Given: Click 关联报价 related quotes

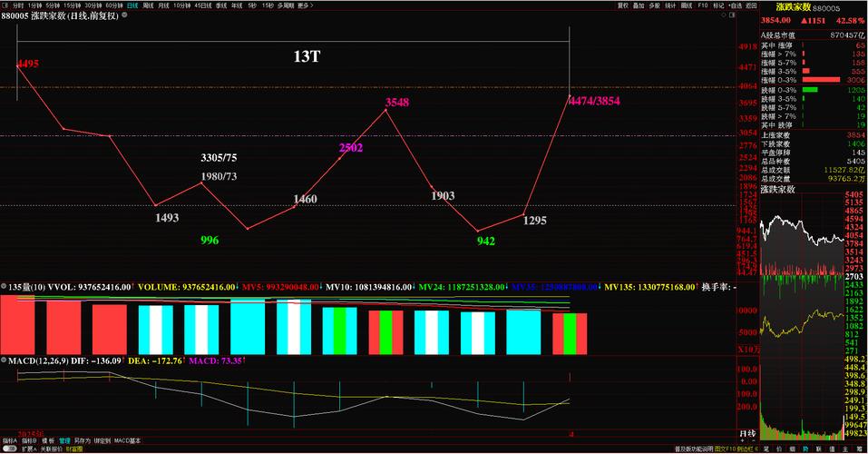Looking at the screenshot, I should tap(52, 449).
